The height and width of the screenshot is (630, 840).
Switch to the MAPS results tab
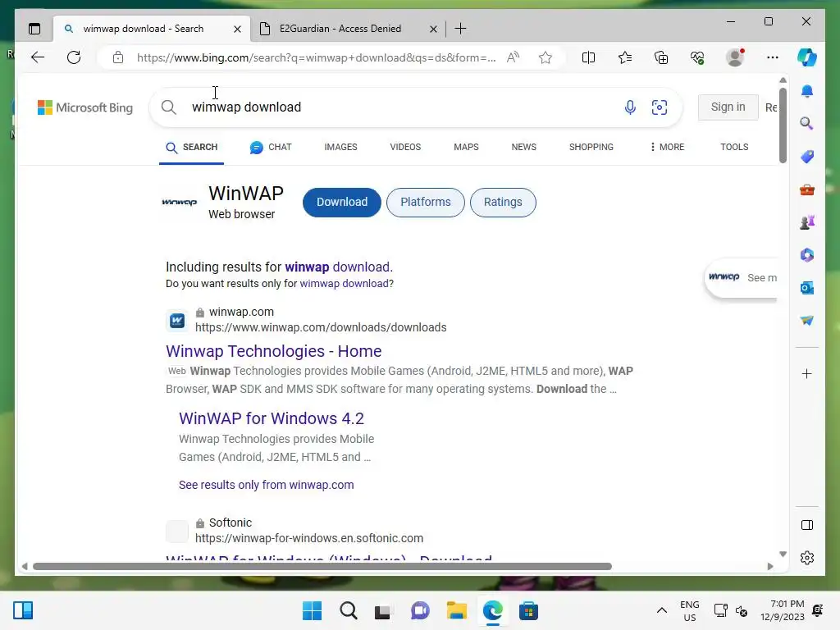pyautogui.click(x=466, y=147)
